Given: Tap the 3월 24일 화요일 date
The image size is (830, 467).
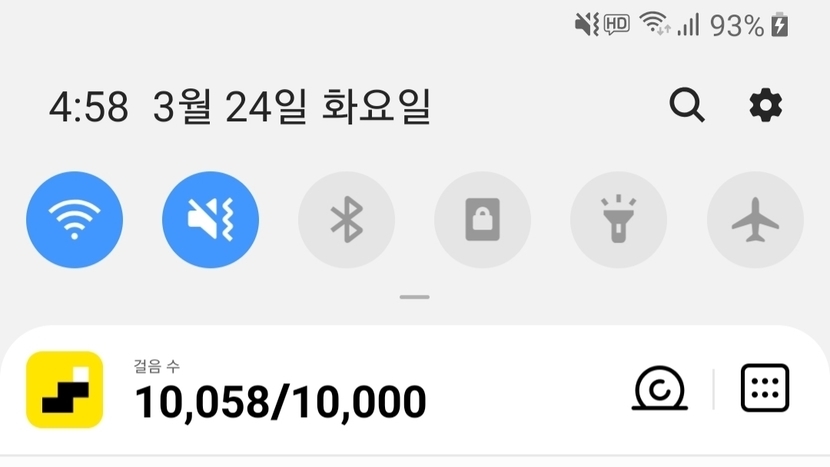Looking at the screenshot, I should [292, 107].
